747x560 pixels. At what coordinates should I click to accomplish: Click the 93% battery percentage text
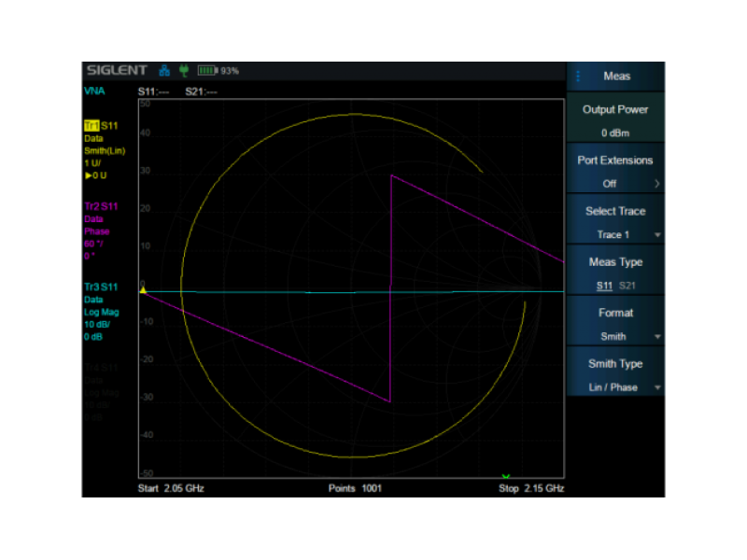tap(230, 71)
